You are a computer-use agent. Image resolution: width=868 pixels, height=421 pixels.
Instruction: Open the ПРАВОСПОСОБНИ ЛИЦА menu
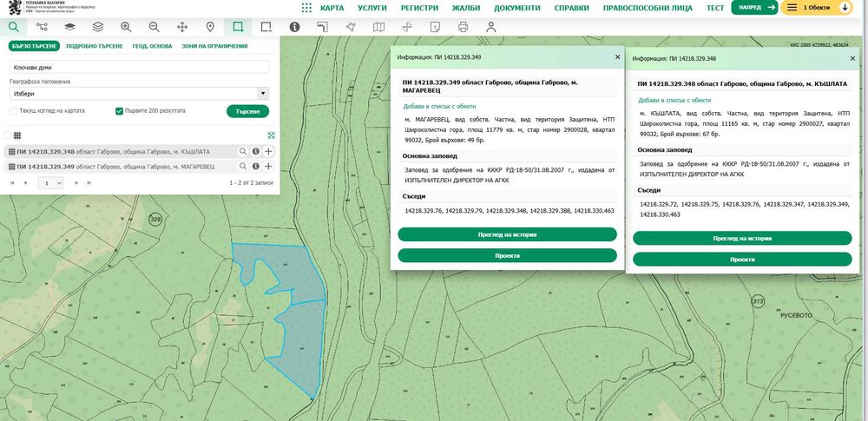(x=648, y=9)
